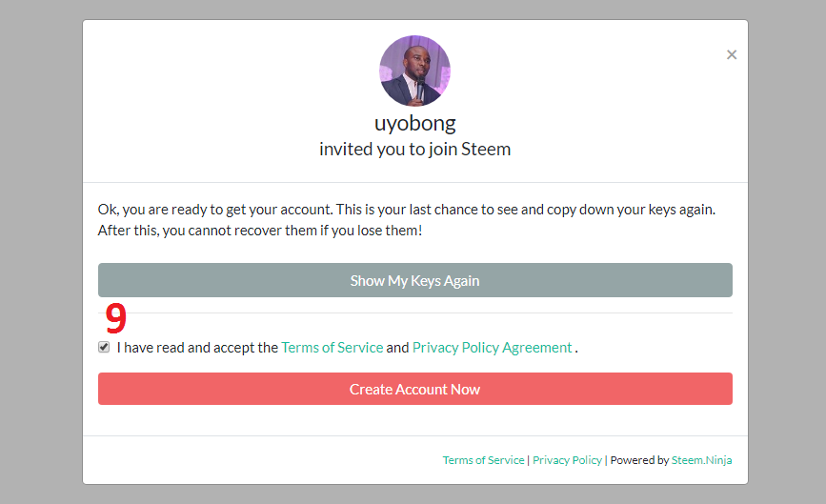Click 'I have read and accept' label
Screen dimensions: 826x504
coord(197,348)
